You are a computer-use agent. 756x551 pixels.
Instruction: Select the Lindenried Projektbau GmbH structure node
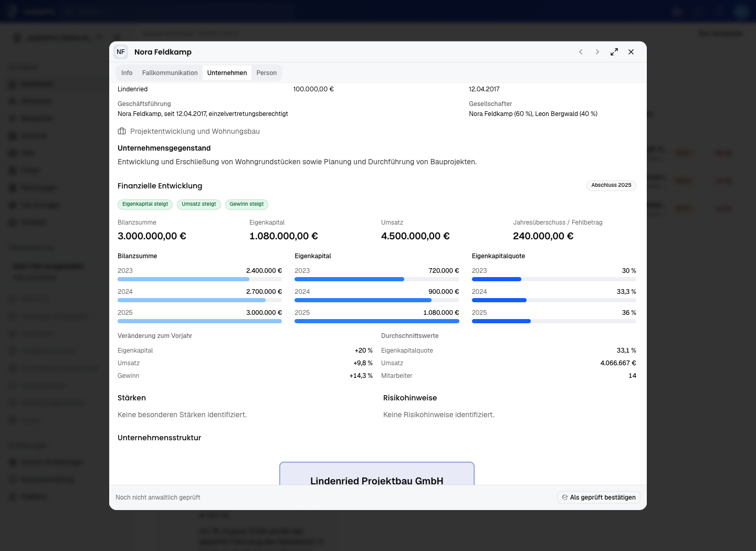tap(377, 474)
